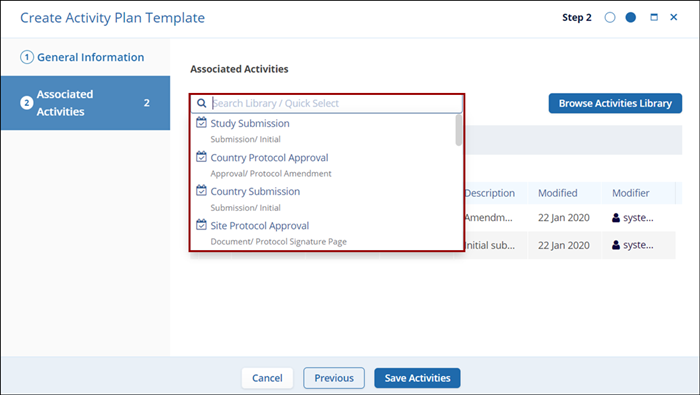Screen dimensions: 700x395
Task: Select the empty step 1 indicator circle
Action: [x=610, y=17]
